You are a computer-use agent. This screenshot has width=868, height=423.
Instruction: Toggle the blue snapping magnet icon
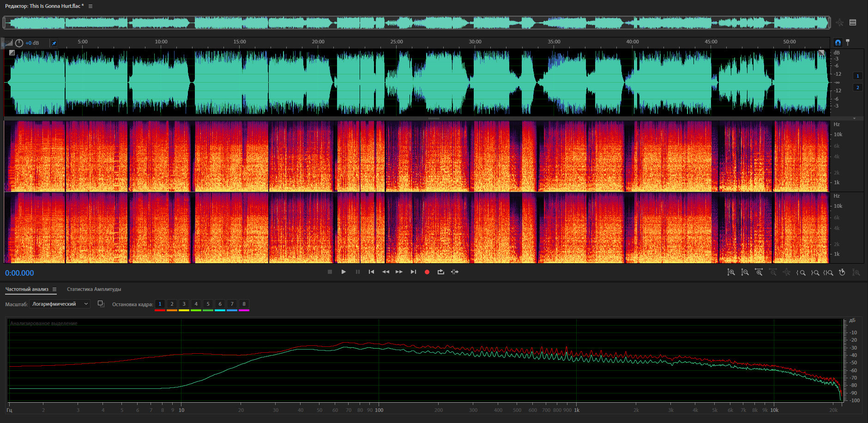pos(838,42)
